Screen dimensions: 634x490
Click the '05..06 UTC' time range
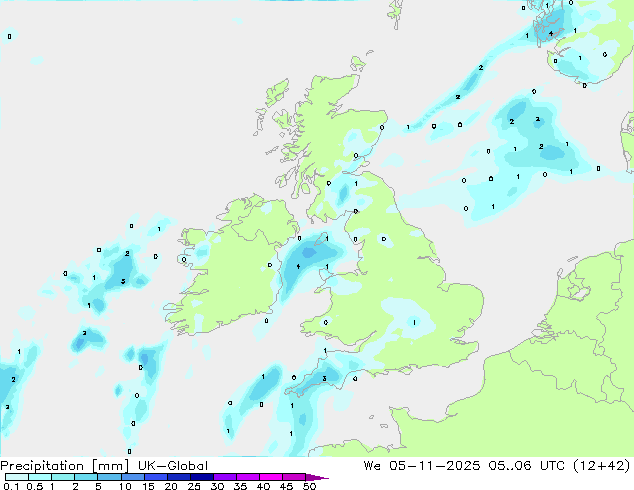click(526, 466)
